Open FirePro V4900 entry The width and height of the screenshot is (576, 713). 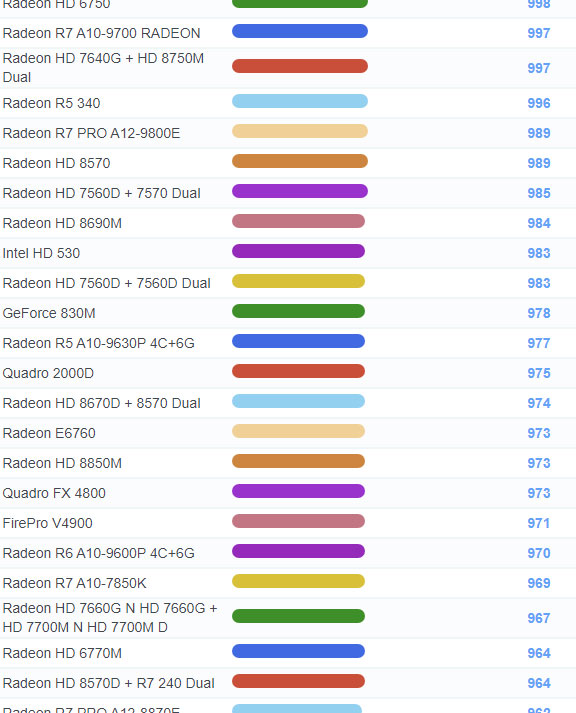(x=48, y=523)
